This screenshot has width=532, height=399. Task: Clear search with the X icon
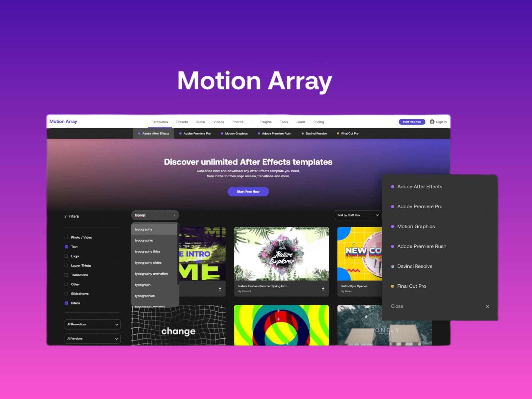click(x=175, y=215)
